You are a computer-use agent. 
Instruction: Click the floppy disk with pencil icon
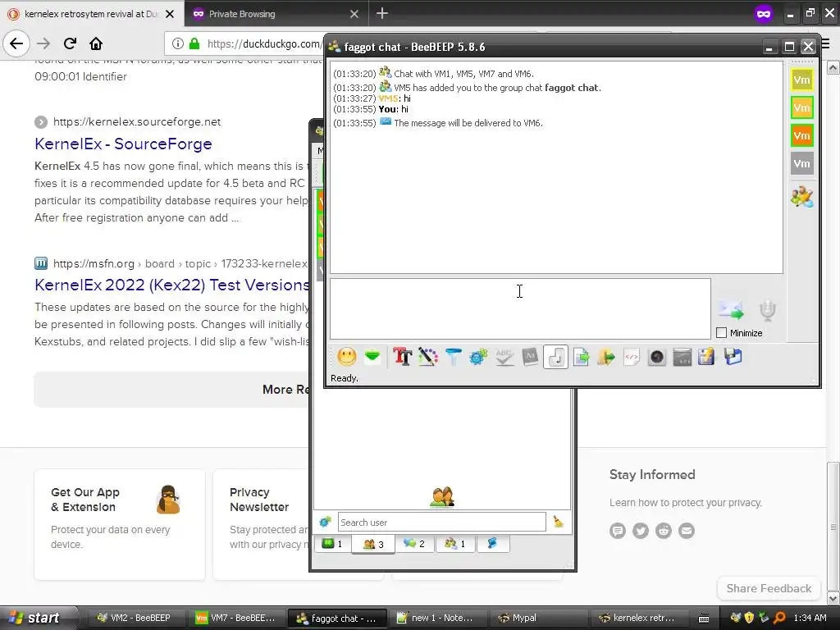tap(706, 357)
